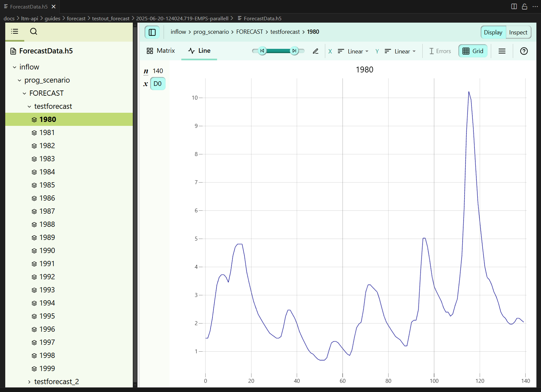Image resolution: width=541 pixels, height=392 pixels.
Task: Open the hamburger more-controls menu
Action: point(502,51)
